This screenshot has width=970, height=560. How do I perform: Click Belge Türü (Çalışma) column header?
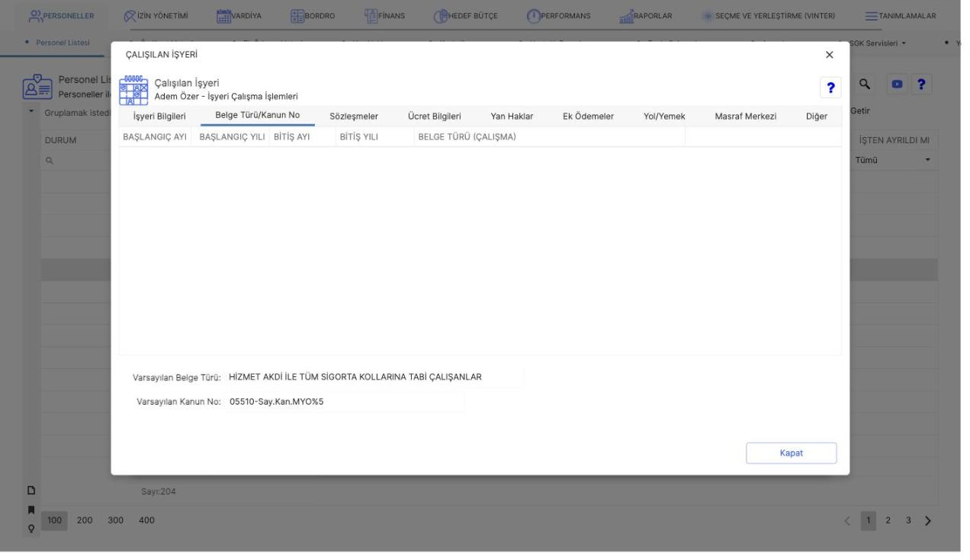pyautogui.click(x=549, y=137)
